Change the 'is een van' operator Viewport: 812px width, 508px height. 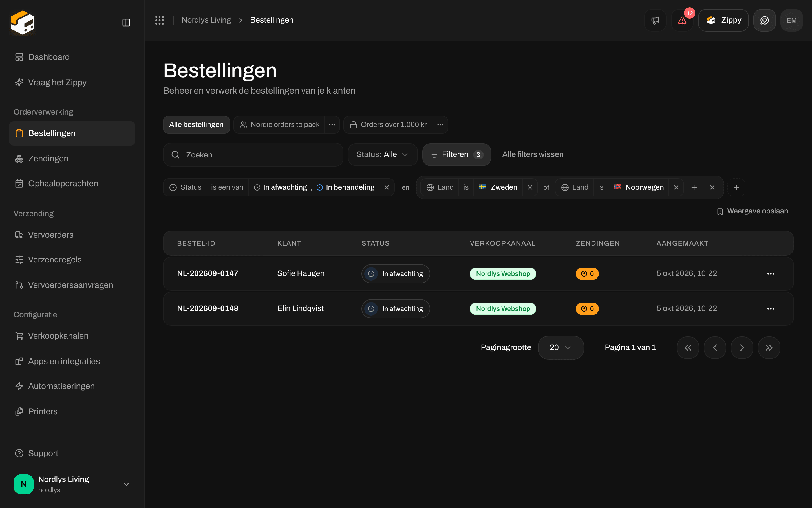coord(227,187)
